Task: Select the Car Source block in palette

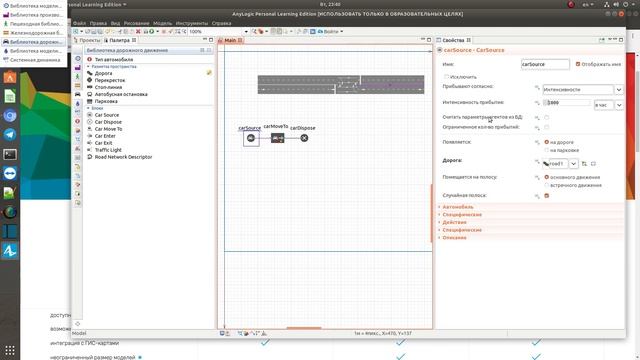Action: [x=107, y=115]
